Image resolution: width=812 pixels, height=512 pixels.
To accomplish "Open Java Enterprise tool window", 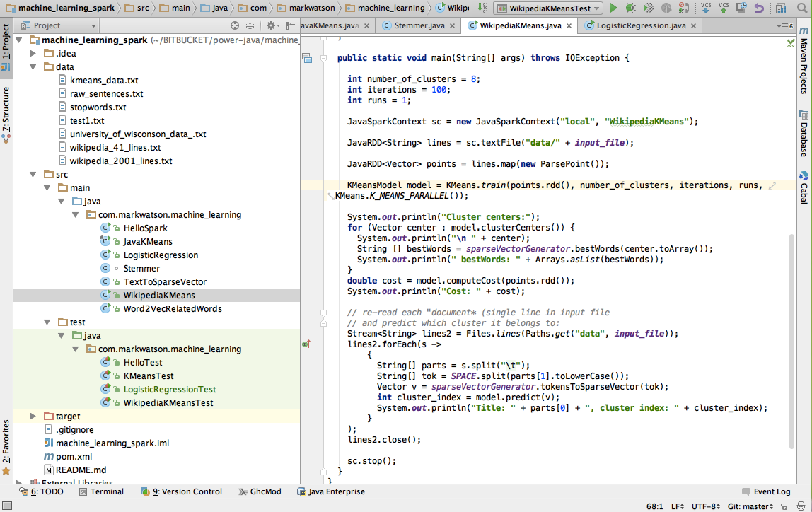I will (332, 491).
